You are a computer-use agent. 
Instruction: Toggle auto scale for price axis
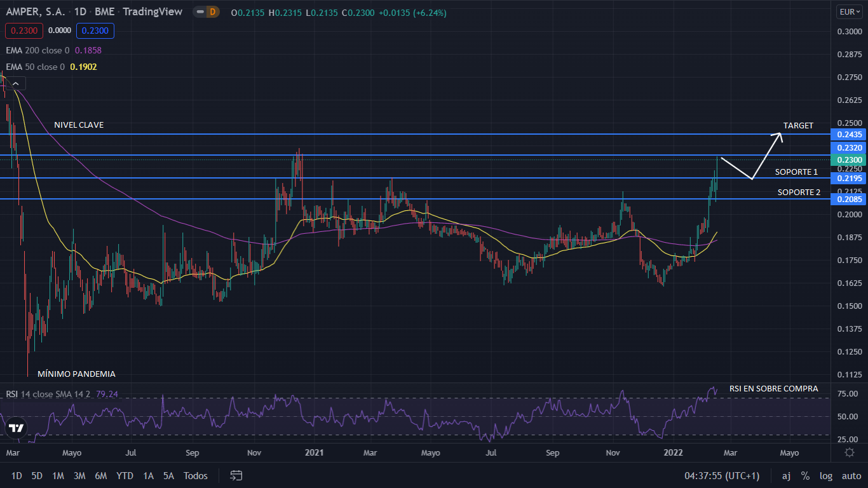(x=851, y=475)
